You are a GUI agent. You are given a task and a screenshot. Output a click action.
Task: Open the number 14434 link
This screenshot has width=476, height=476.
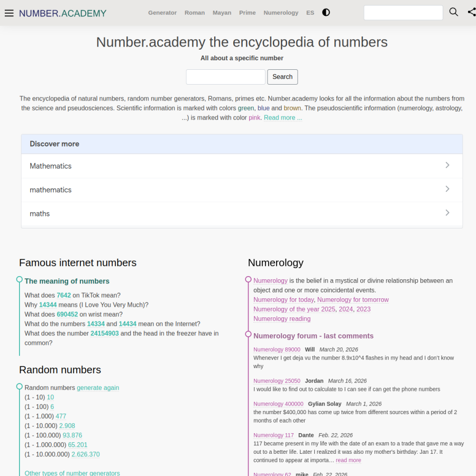click(127, 324)
